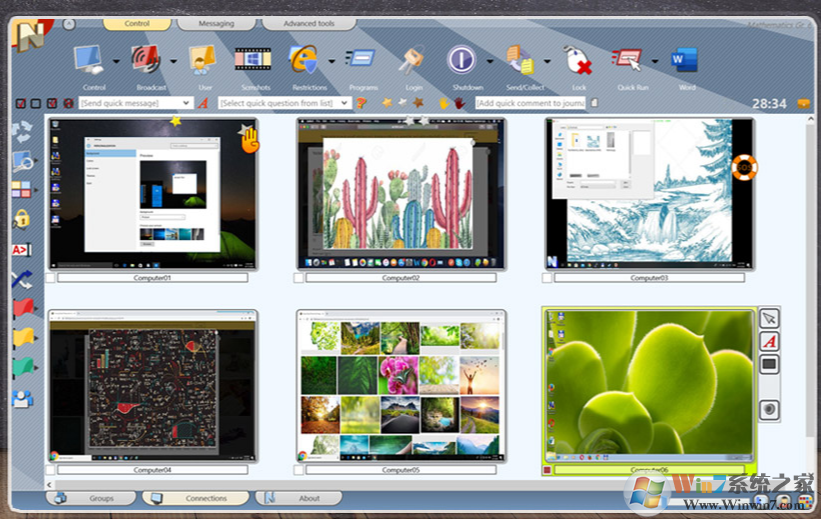Image resolution: width=821 pixels, height=519 pixels.
Task: Open the Lock mouse tool
Action: pyautogui.click(x=578, y=61)
